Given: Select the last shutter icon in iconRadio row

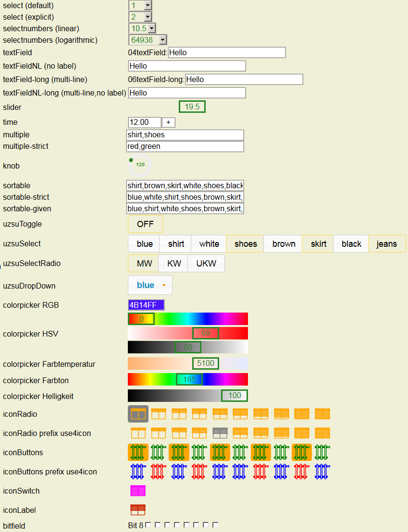Looking at the screenshot, I should [322, 414].
